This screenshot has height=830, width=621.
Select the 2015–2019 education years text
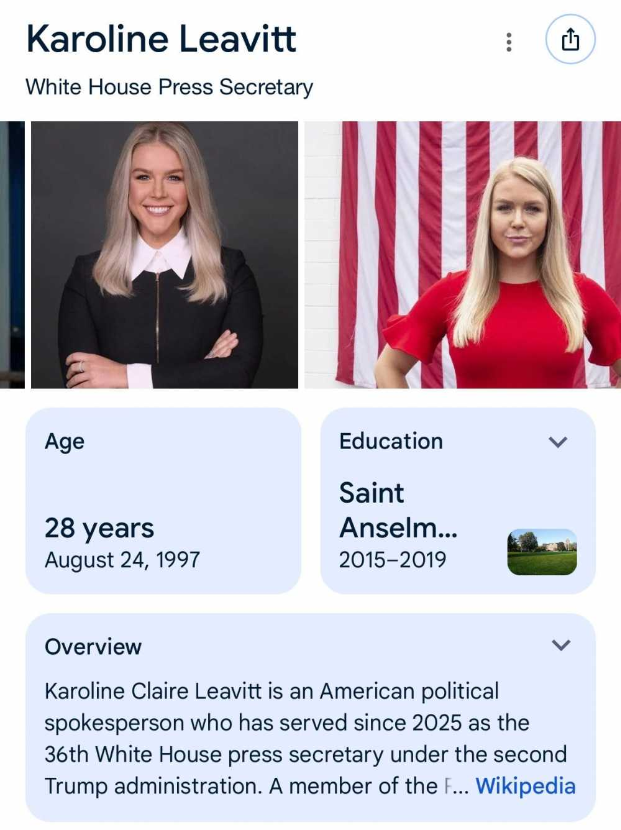pos(393,560)
